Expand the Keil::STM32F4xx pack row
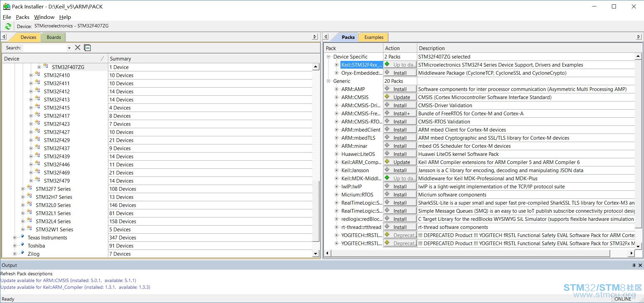Viewport: 644px width, 303px height. pyautogui.click(x=336, y=65)
